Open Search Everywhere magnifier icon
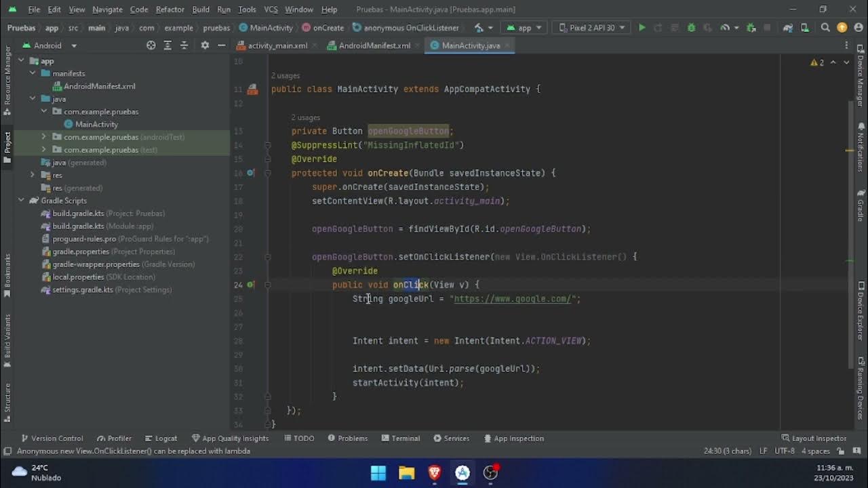 click(825, 28)
